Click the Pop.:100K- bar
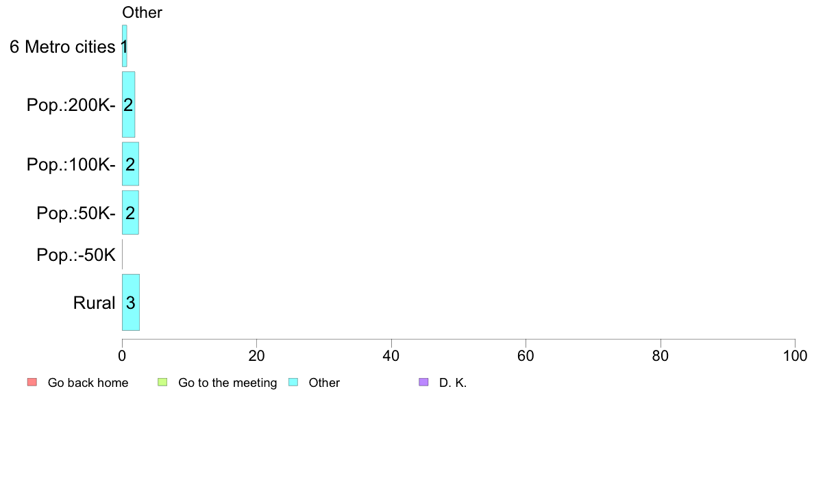 130,164
